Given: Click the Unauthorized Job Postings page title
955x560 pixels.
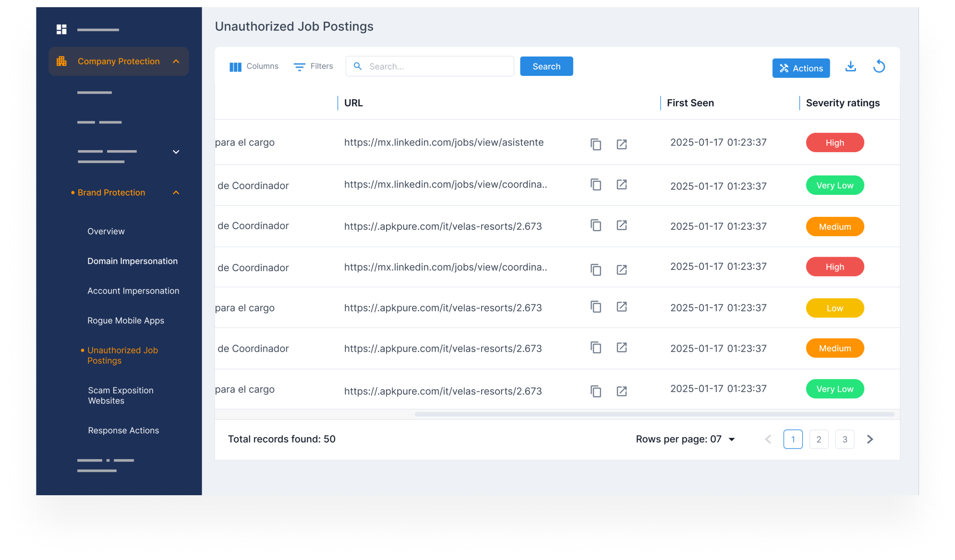Looking at the screenshot, I should (294, 26).
